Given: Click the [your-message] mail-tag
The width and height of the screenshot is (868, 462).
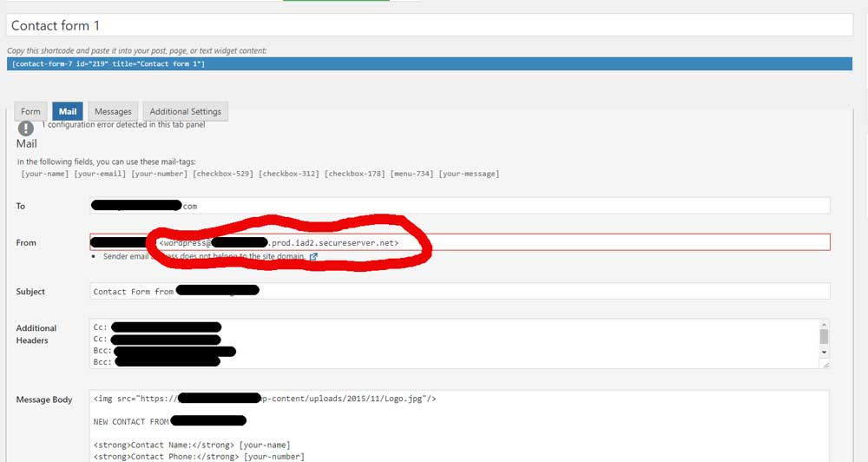Looking at the screenshot, I should pos(469,174).
